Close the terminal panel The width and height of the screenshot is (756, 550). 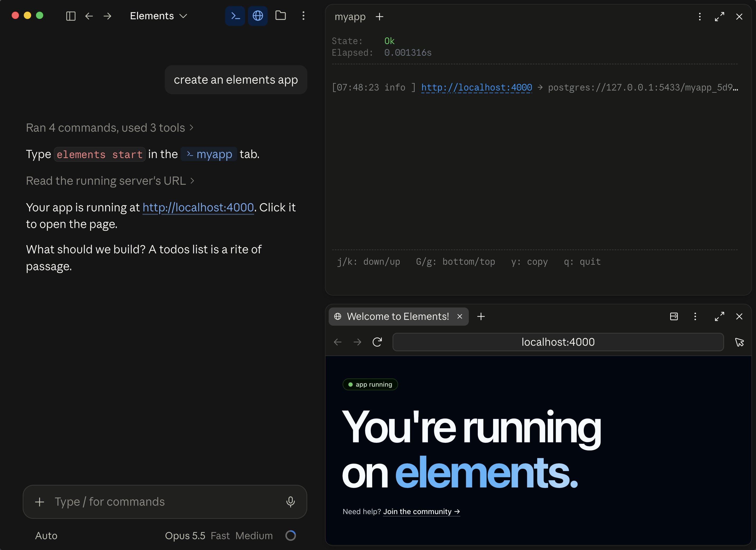(x=739, y=17)
